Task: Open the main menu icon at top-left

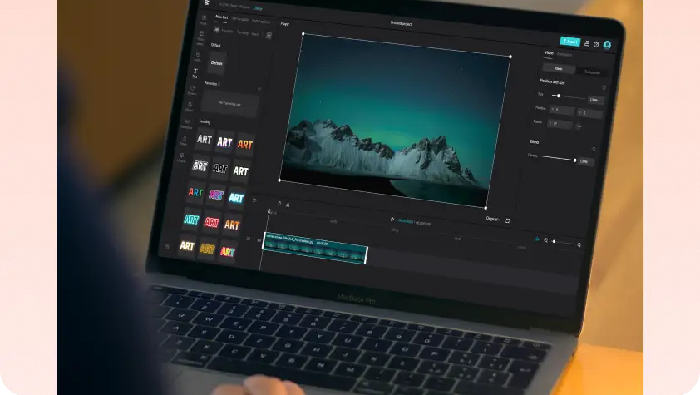Action: coord(207,3)
